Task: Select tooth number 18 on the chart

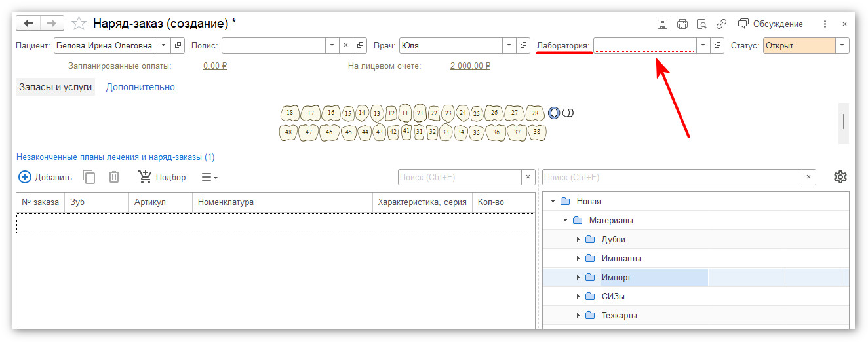Action: pos(290,113)
